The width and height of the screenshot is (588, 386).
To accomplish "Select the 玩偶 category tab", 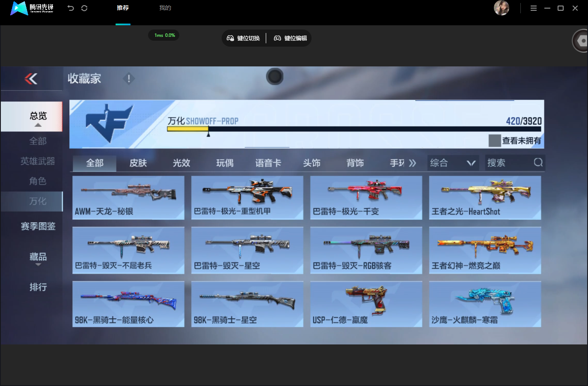I will coord(225,163).
